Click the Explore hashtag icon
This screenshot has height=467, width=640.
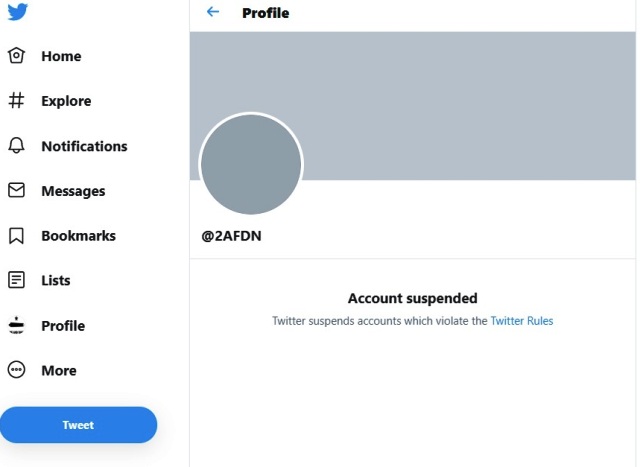(16, 101)
